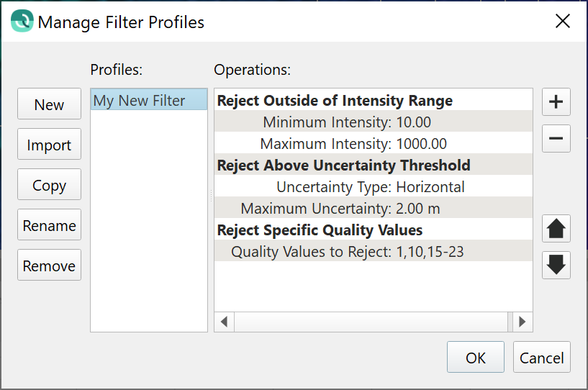The image size is (588, 390).
Task: Remove the selected filter profile
Action: (x=49, y=266)
